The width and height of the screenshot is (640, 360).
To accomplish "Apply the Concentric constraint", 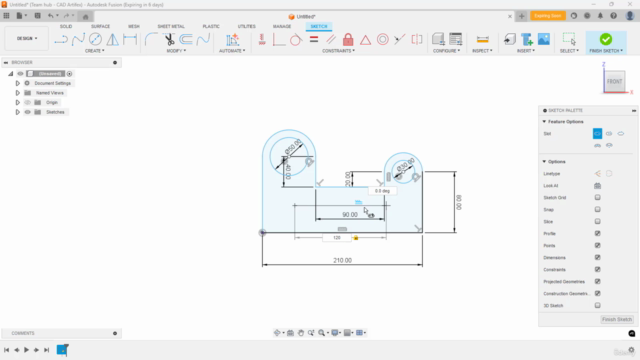I will tap(382, 40).
